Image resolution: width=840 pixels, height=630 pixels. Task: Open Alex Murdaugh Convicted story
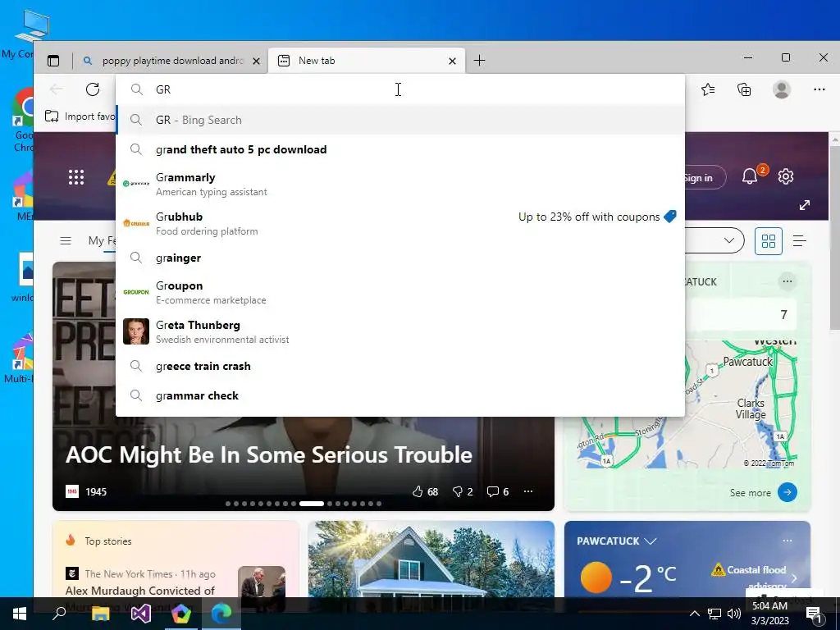[139, 591]
